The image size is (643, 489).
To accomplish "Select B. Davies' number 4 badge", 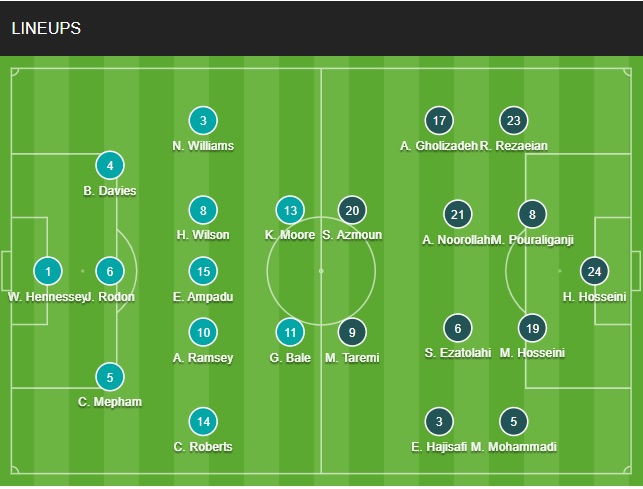I will tap(110, 166).
